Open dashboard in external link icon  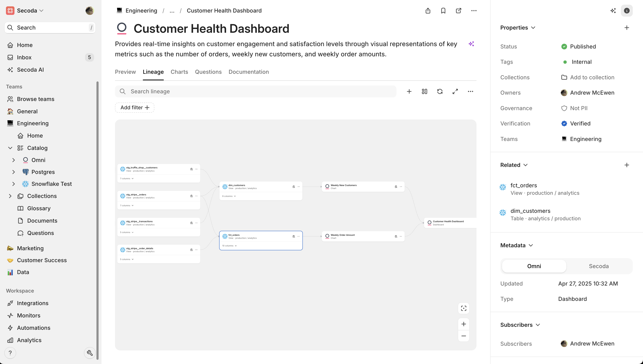point(458,10)
